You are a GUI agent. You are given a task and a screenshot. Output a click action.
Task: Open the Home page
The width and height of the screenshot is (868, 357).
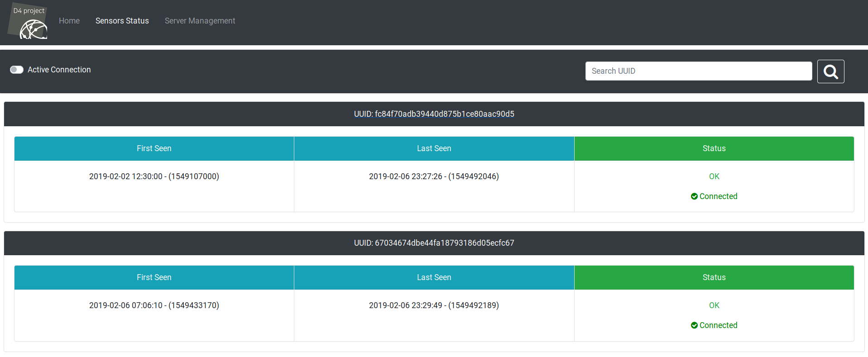[69, 21]
